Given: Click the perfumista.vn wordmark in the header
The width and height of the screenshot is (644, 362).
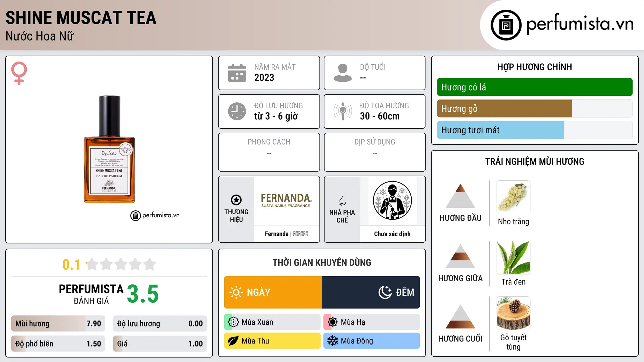Looking at the screenshot, I should point(580,24).
